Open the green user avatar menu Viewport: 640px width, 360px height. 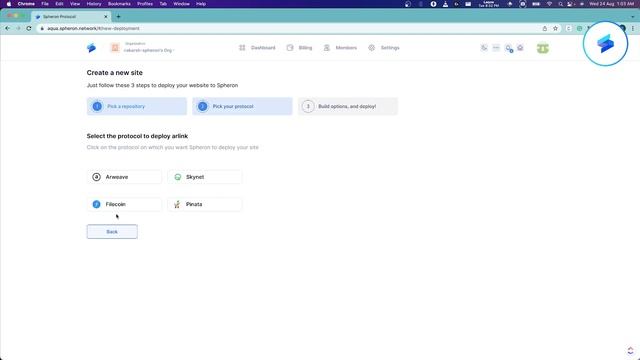tap(542, 48)
